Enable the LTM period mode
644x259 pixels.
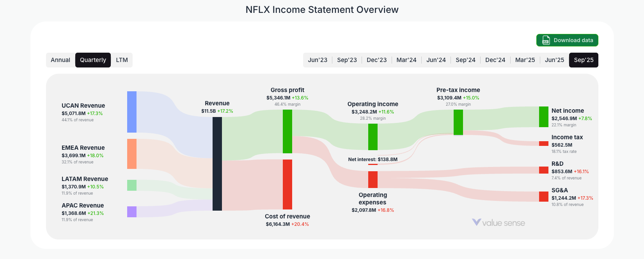(x=122, y=60)
